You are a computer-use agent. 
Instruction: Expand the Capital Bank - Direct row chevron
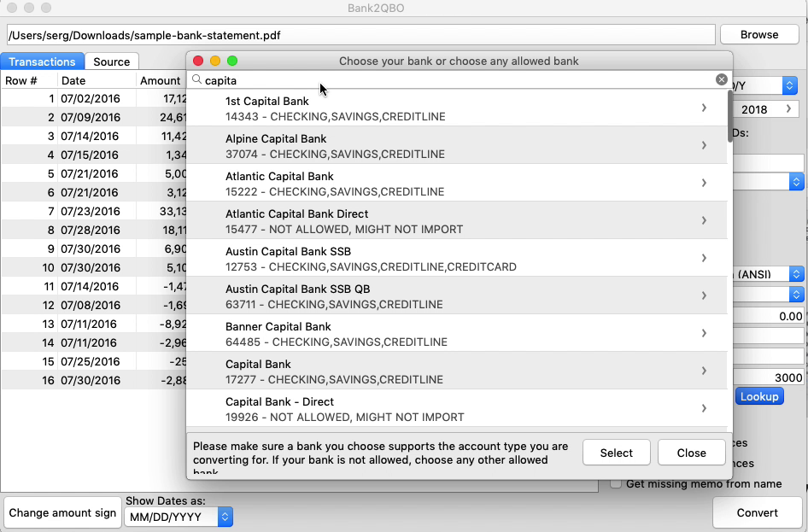704,408
